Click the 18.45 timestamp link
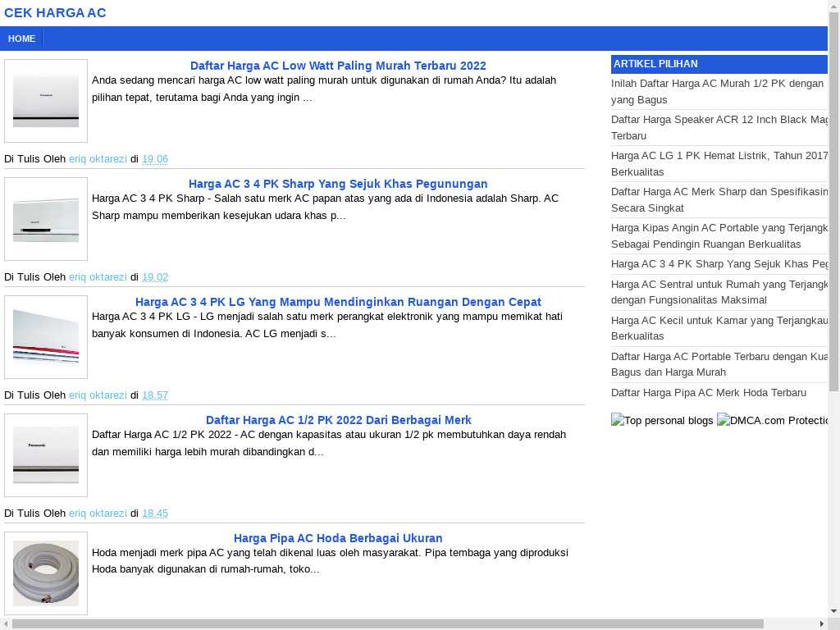Screen dimensions: 840x630 click(x=155, y=514)
